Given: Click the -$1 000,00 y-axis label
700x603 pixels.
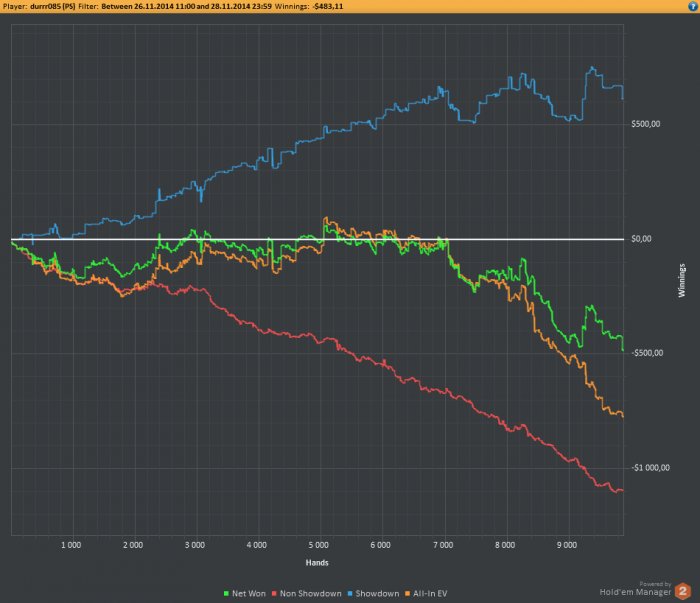Looking at the screenshot, I should [650, 468].
